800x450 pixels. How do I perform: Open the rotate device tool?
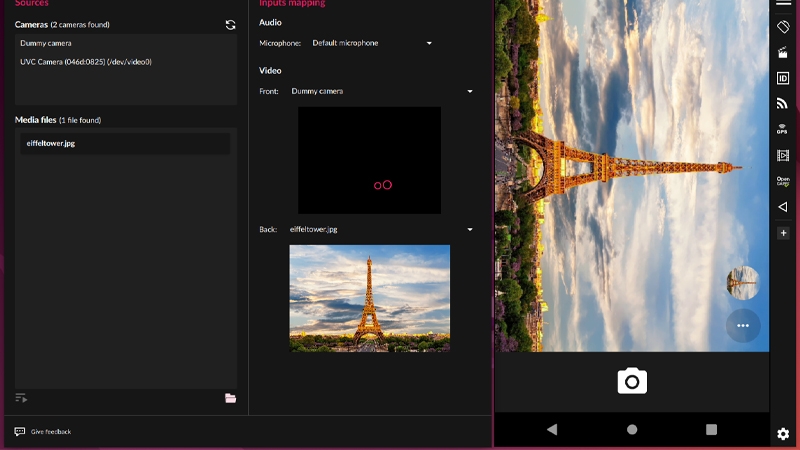(x=783, y=27)
